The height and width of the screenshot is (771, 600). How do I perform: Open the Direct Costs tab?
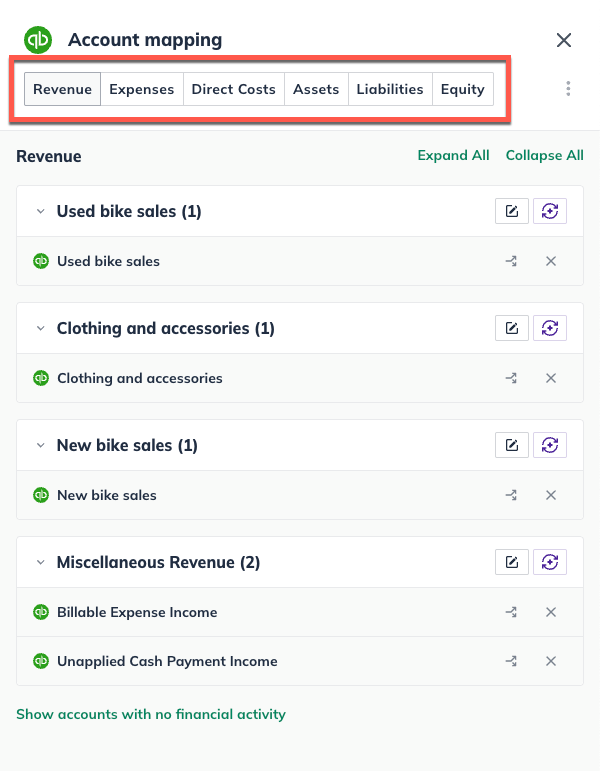pos(234,89)
